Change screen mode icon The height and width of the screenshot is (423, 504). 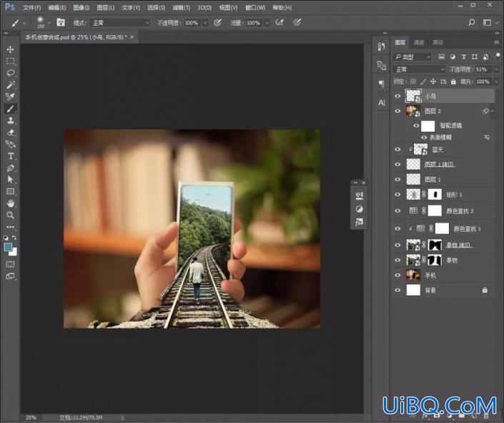click(x=10, y=276)
